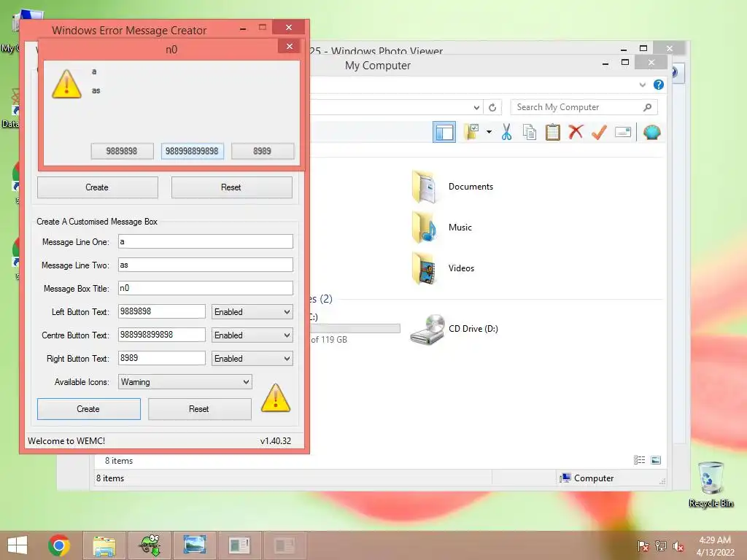Focus the Message Box Title field

coord(205,288)
